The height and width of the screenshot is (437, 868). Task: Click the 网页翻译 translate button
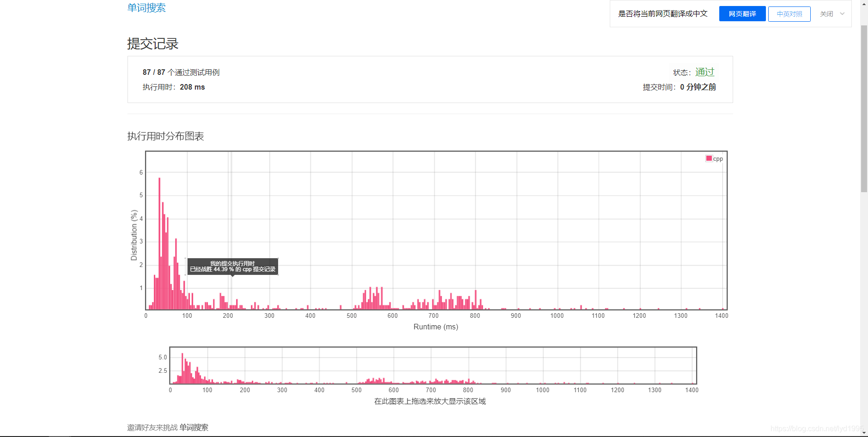click(x=742, y=14)
